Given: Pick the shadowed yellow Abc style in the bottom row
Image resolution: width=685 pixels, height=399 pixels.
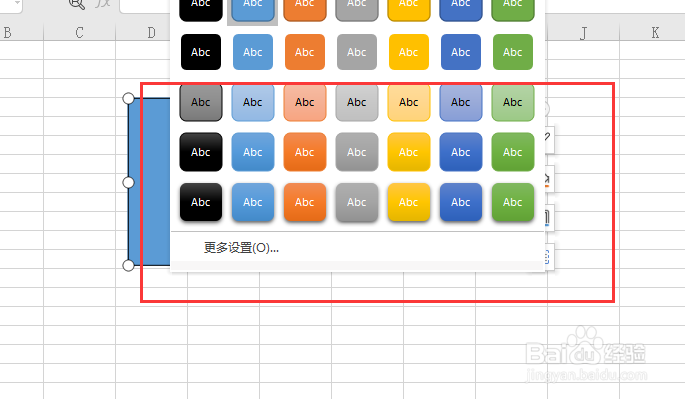Looking at the screenshot, I should (x=408, y=202).
